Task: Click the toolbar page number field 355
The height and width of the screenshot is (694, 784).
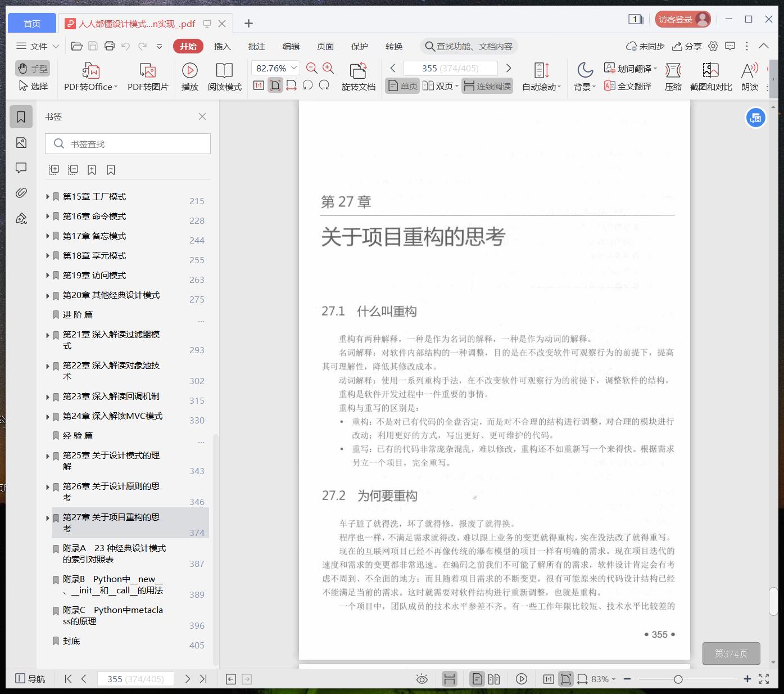Action: click(x=450, y=68)
